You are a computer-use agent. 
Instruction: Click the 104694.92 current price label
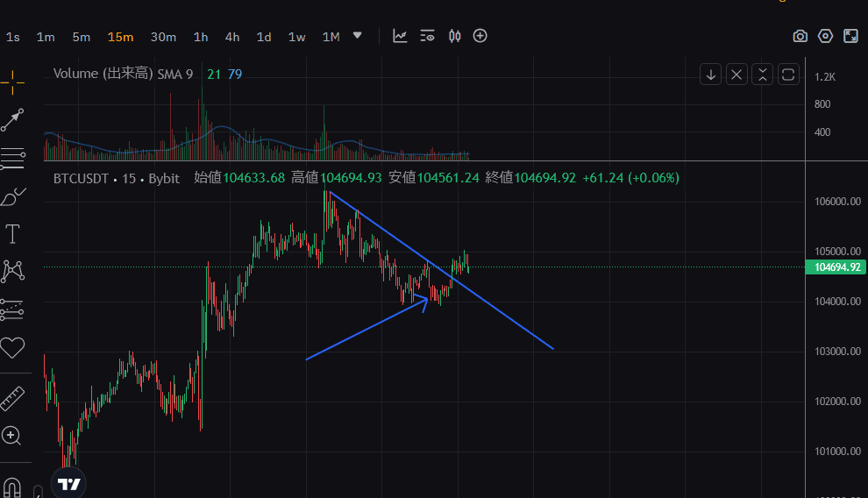coord(836,267)
